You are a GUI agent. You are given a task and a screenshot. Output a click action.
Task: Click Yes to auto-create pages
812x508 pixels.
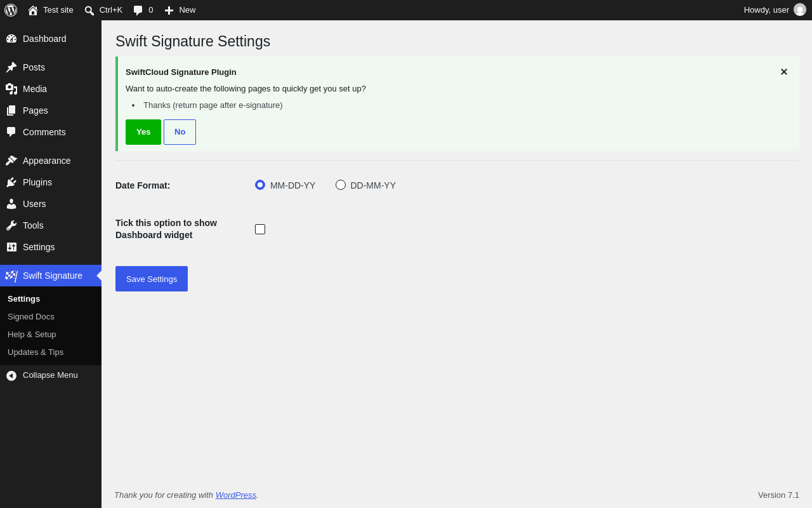143,132
